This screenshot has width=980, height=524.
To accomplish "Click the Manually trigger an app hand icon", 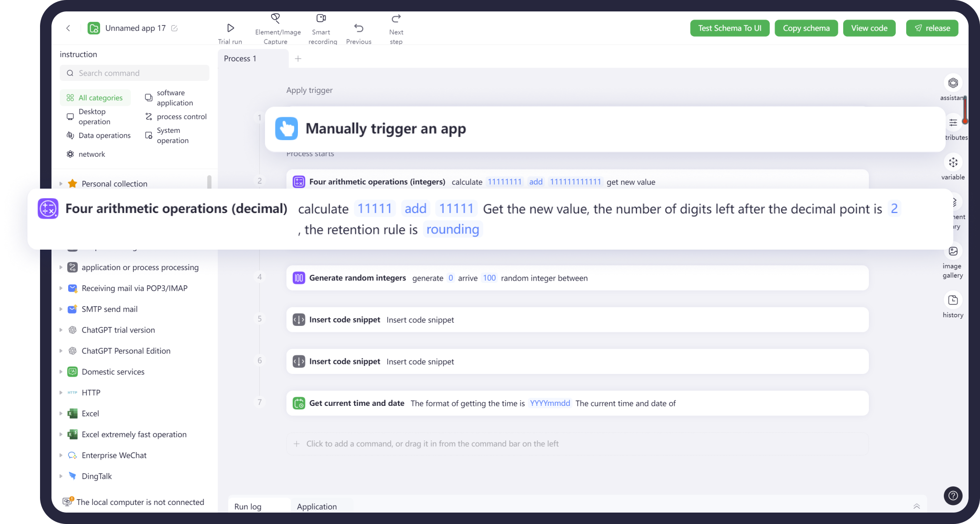I will [x=286, y=129].
